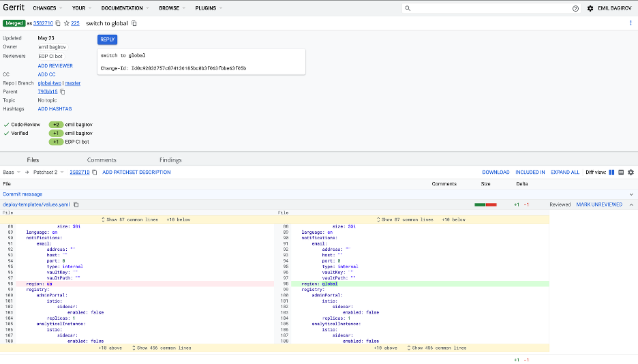Select unified diff view icon

point(621,172)
